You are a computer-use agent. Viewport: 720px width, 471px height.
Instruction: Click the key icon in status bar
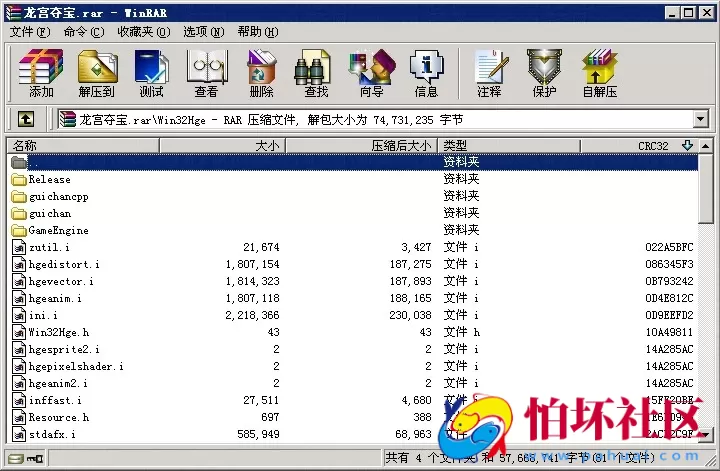pos(35,458)
